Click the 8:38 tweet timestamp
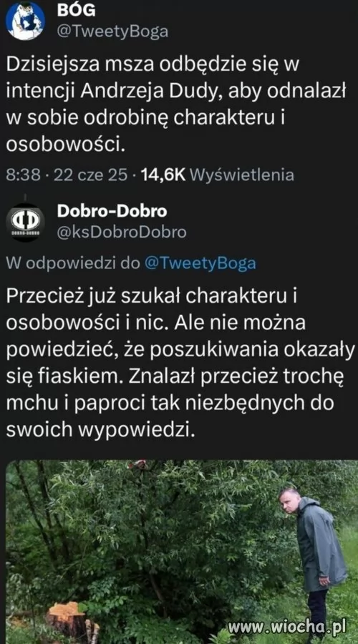The image size is (358, 644). pos(23,175)
